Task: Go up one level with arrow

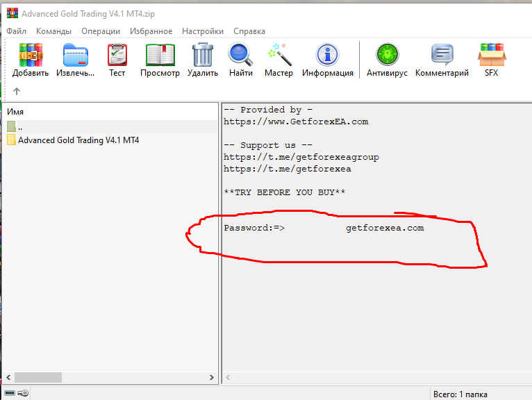Action: [x=16, y=91]
